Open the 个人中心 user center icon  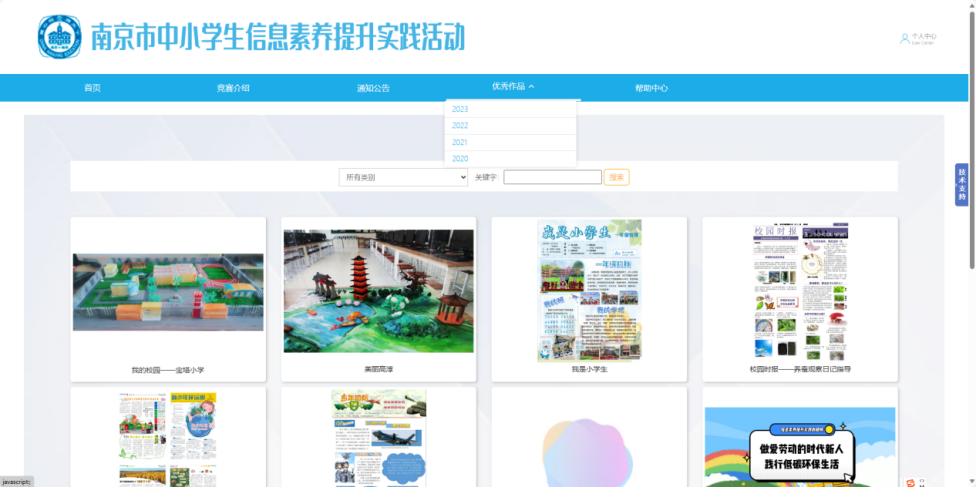904,39
